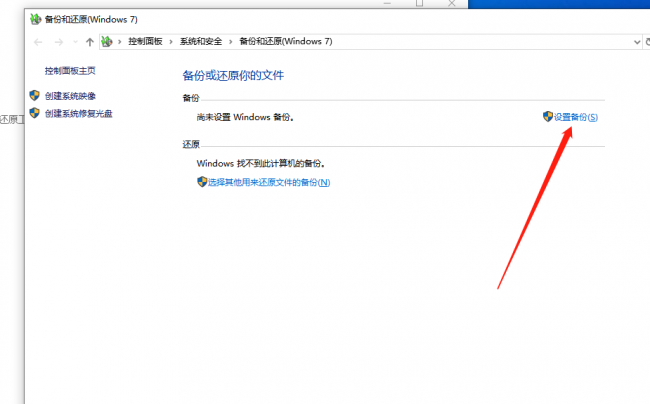Click the Windows 找不到此计算机的备份 text
Screen dimensions: 650x404
coord(261,164)
